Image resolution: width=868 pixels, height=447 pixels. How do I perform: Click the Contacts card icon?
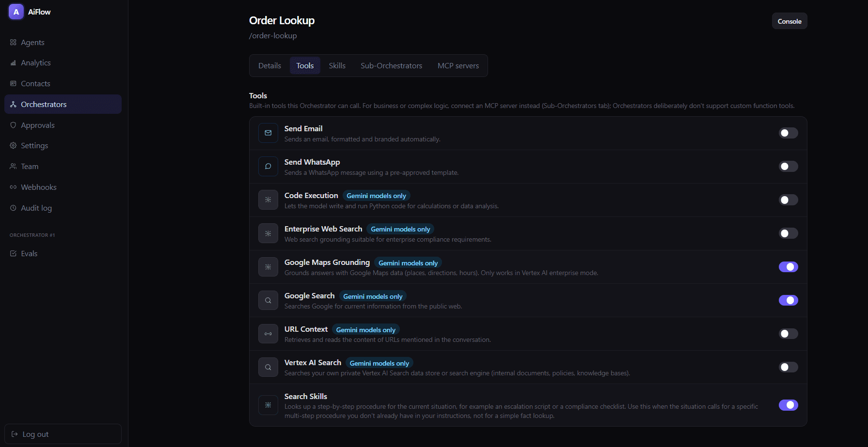tap(13, 83)
